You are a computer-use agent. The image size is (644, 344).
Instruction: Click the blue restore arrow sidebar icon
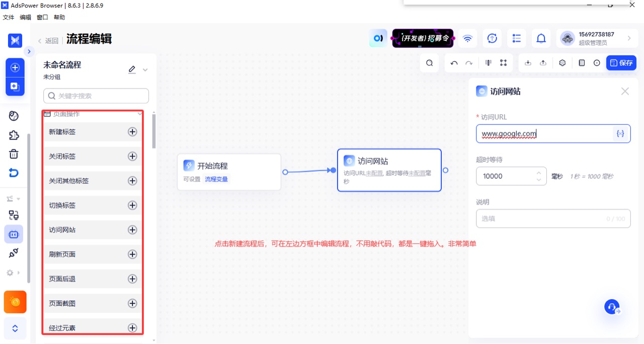(14, 173)
